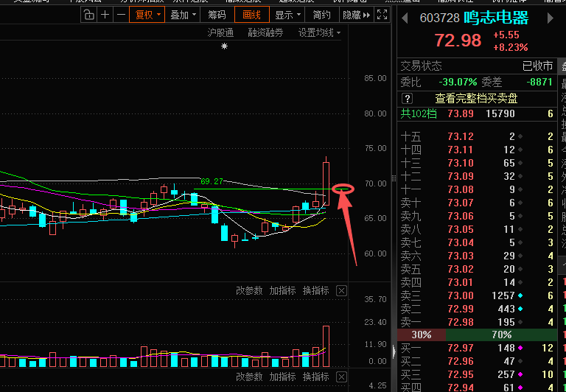Click cyan diamond beside 卖二 volume 443
The height and width of the screenshot is (392, 566).
pyautogui.click(x=520, y=309)
